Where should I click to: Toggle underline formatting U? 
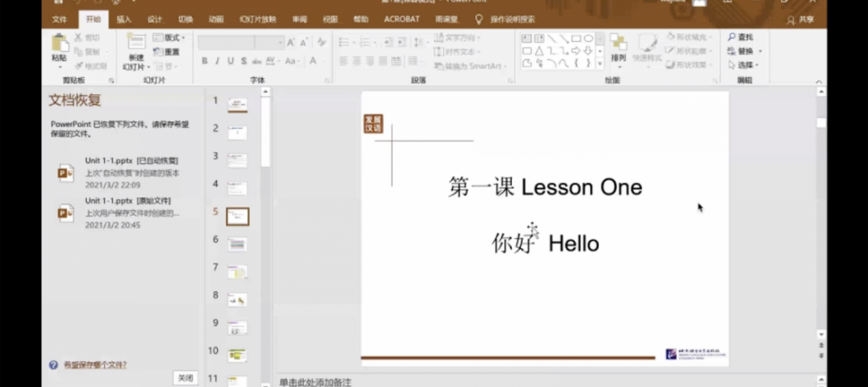click(230, 61)
